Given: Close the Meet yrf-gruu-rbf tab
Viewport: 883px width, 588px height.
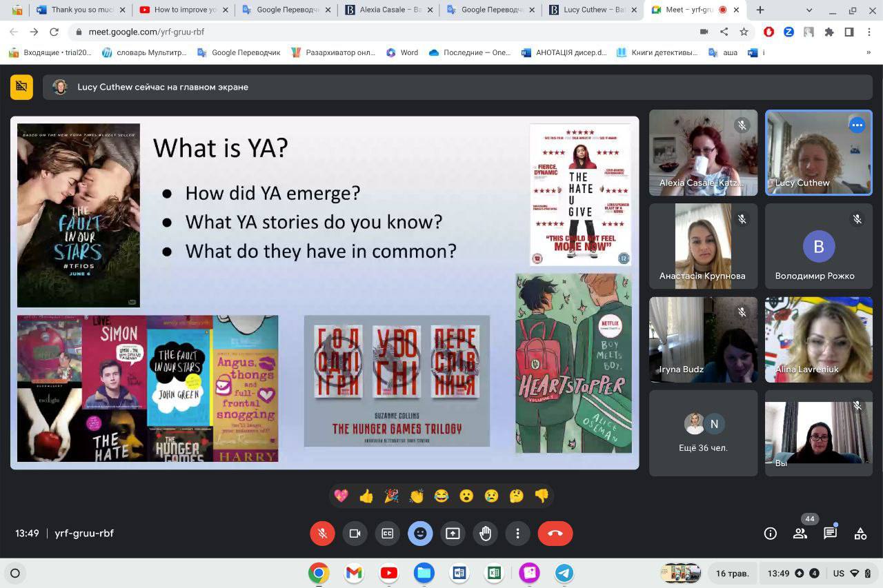Looking at the screenshot, I should click(737, 10).
